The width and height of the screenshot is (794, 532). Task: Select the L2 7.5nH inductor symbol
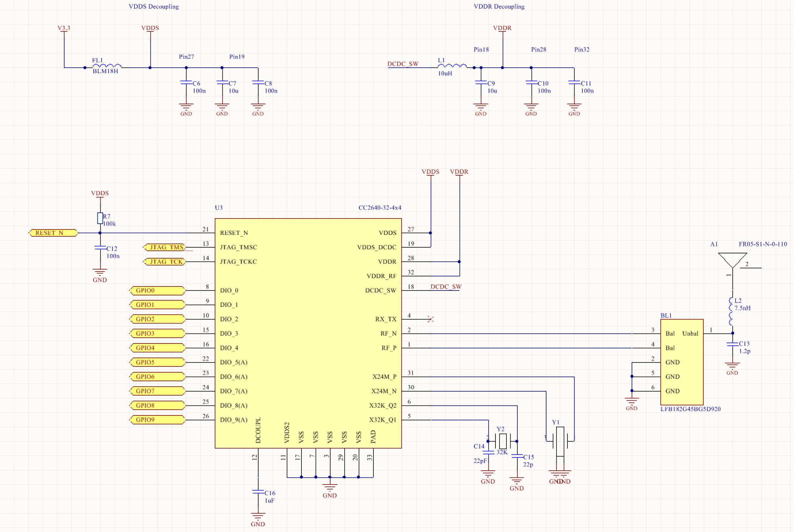point(732,312)
